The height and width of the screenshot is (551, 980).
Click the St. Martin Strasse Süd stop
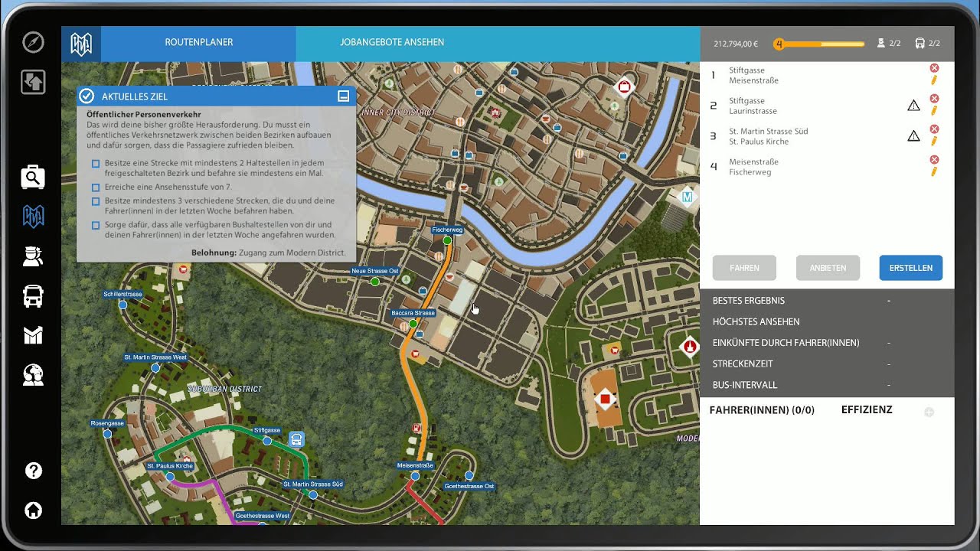click(x=313, y=495)
